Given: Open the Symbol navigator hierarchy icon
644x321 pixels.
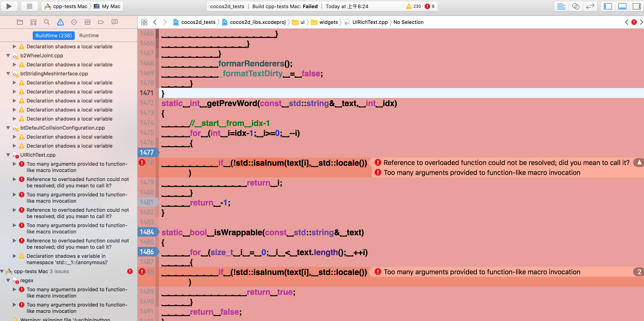Looking at the screenshot, I should click(x=33, y=22).
